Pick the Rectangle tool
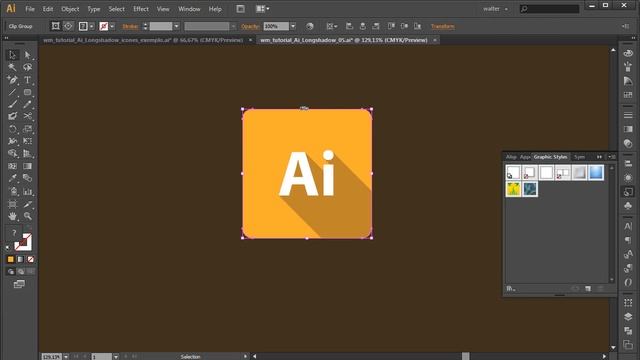The image size is (640, 360). click(x=27, y=92)
